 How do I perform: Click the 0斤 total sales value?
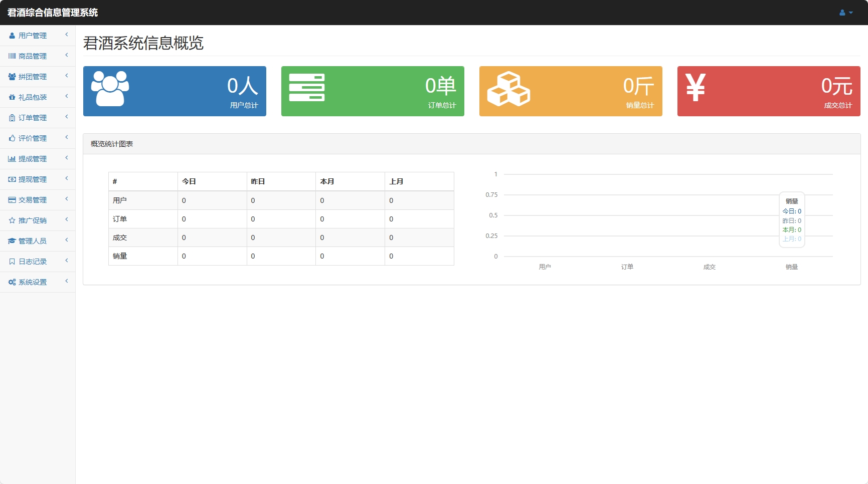(x=639, y=86)
